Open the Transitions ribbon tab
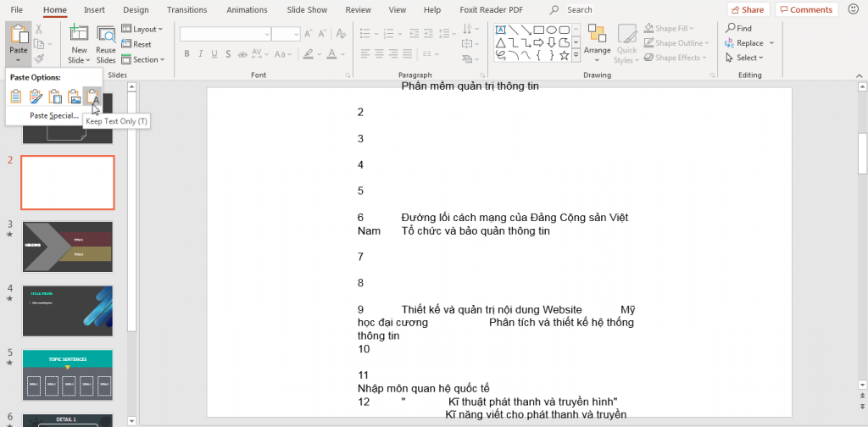The width and height of the screenshot is (868, 427). 187,10
